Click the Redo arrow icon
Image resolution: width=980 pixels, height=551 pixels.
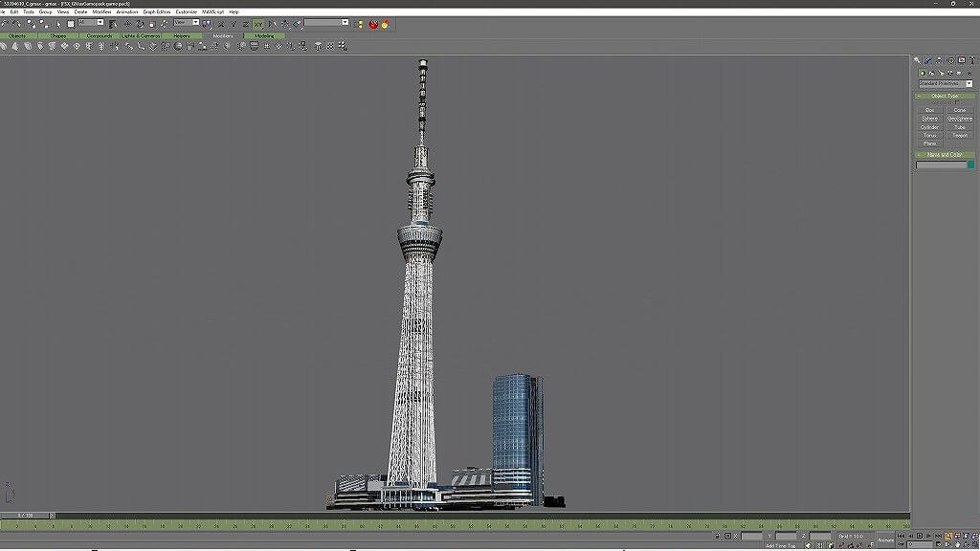point(17,24)
